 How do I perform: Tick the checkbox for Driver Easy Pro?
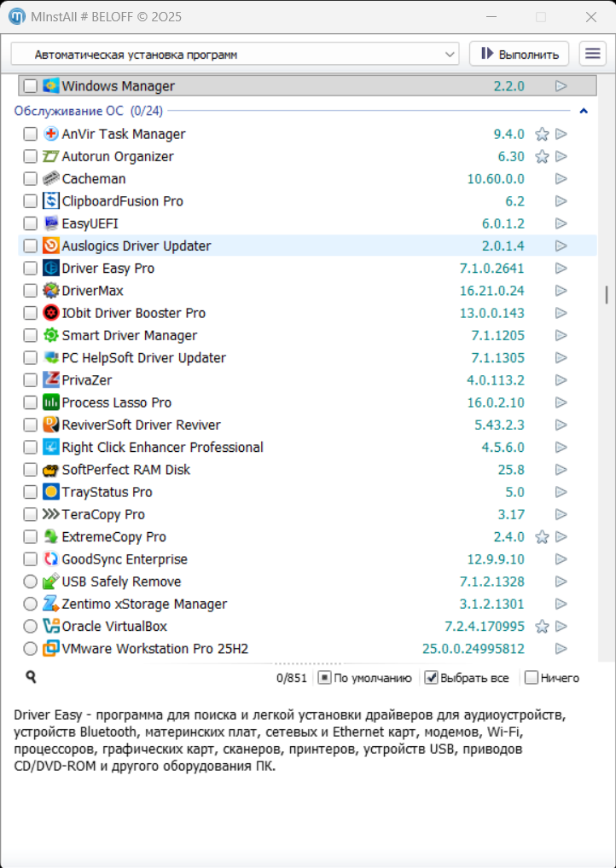[31, 269]
